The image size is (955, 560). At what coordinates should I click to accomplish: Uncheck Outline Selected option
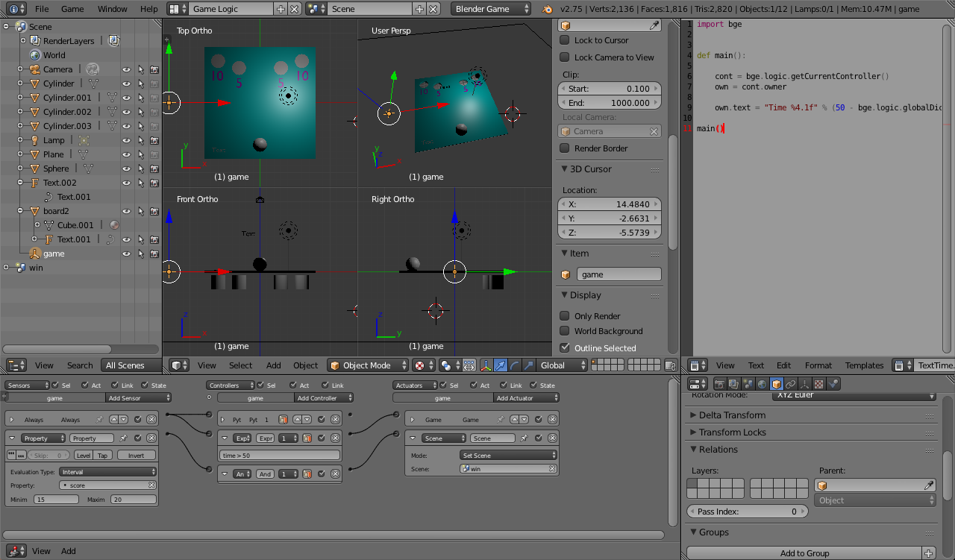coord(565,348)
